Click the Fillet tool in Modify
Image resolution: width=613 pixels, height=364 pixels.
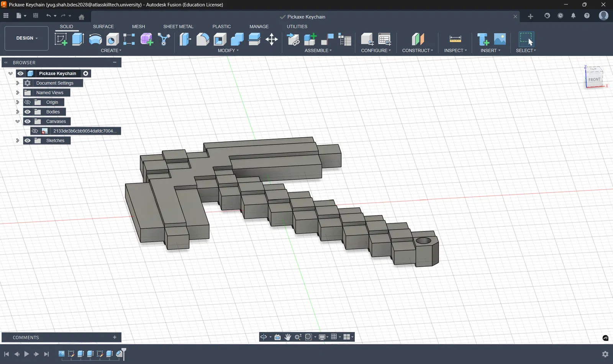pos(203,39)
